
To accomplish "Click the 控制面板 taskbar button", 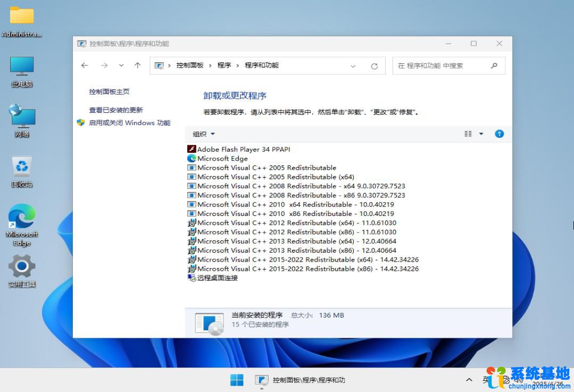I will 300,380.
